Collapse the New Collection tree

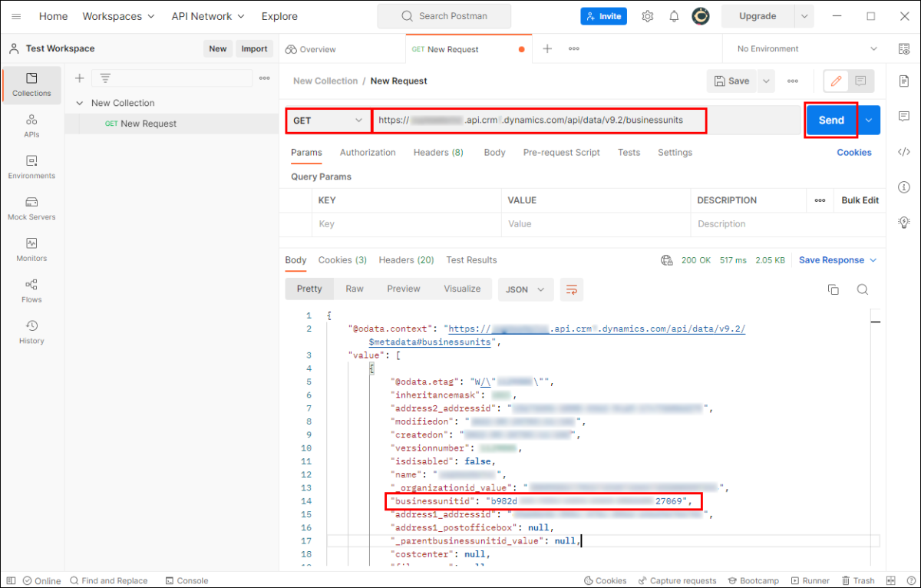pos(79,103)
